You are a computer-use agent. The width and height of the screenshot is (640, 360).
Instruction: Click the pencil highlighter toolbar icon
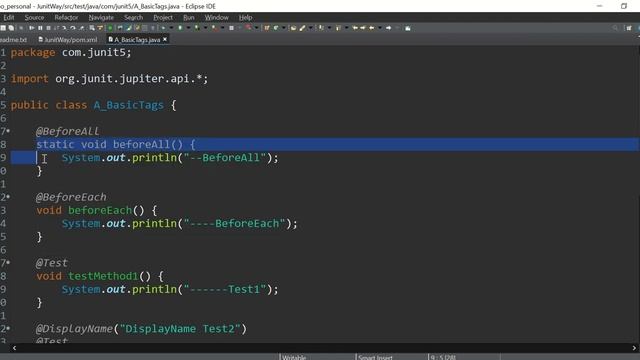302,28
